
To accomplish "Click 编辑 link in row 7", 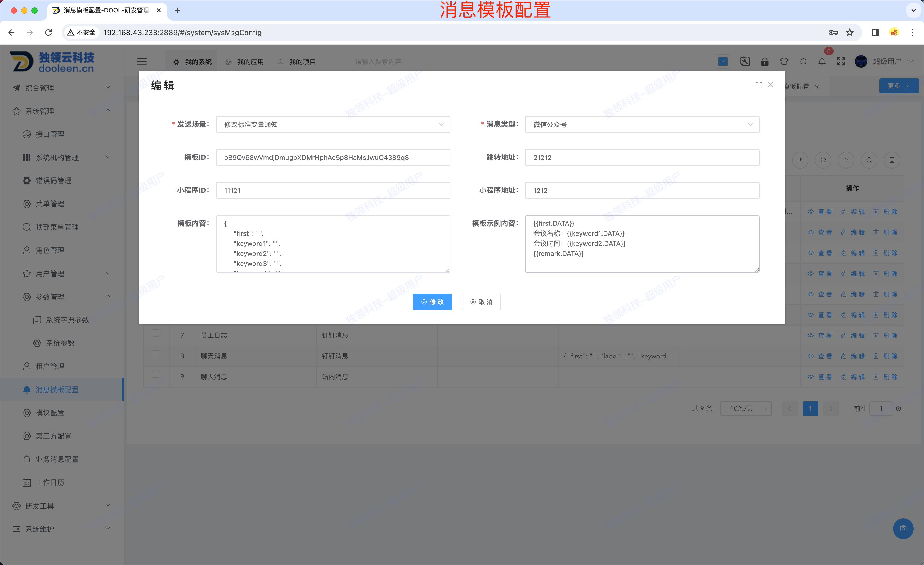I will [853, 335].
